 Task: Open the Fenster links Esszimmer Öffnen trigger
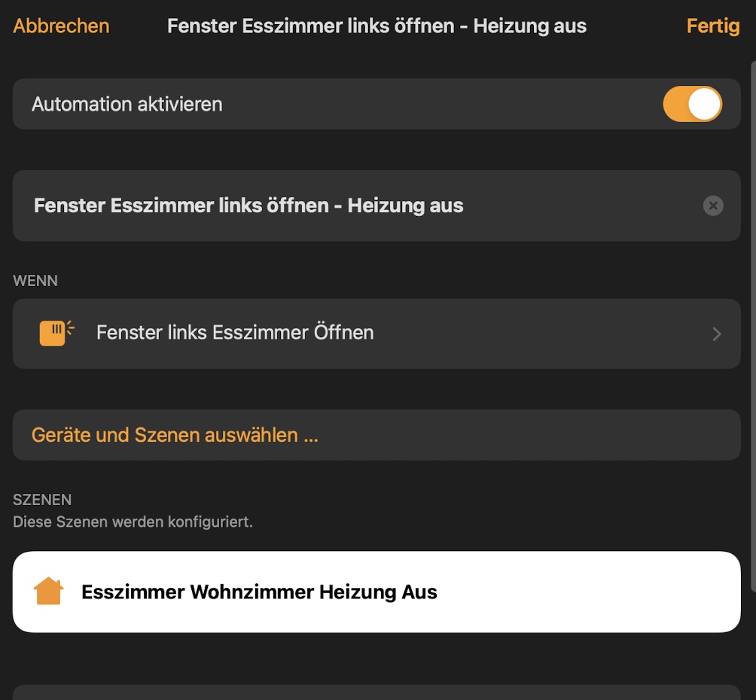pos(235,333)
